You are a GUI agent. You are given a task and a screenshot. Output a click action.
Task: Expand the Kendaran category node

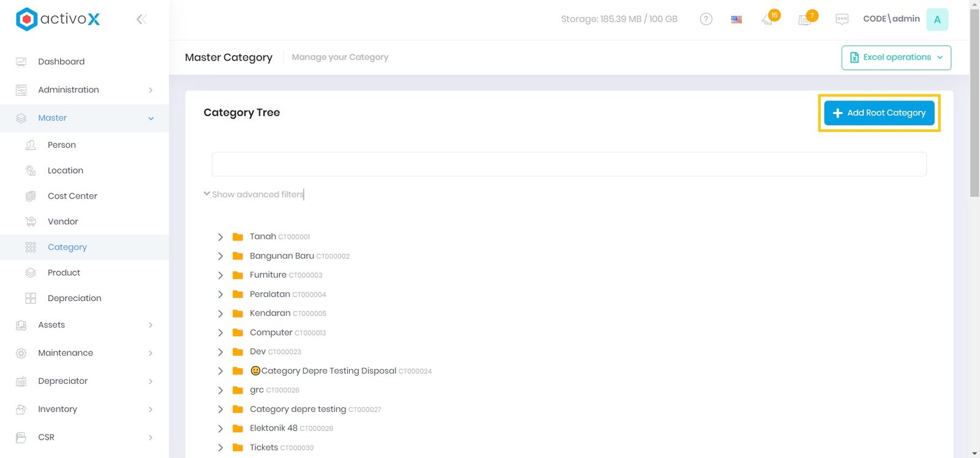coord(221,314)
